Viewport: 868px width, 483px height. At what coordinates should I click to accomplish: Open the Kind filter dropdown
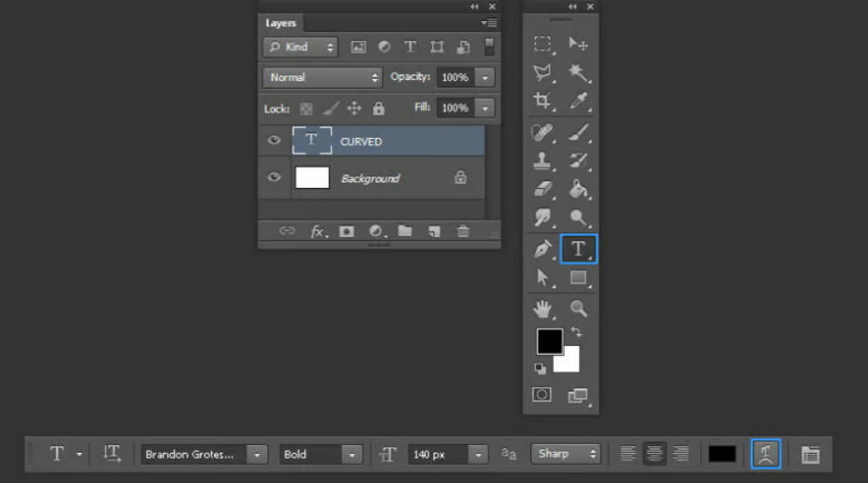[x=300, y=47]
